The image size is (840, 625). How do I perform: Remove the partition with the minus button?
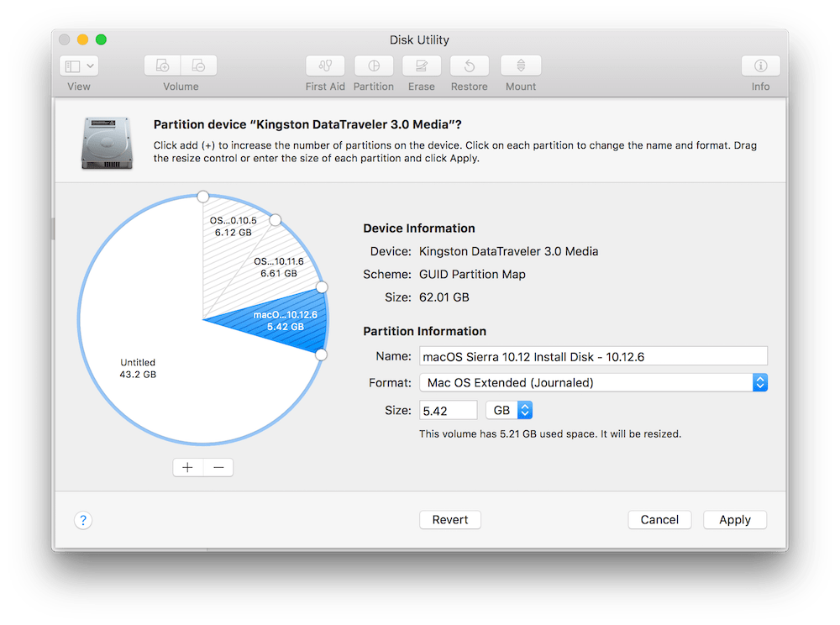tap(218, 468)
